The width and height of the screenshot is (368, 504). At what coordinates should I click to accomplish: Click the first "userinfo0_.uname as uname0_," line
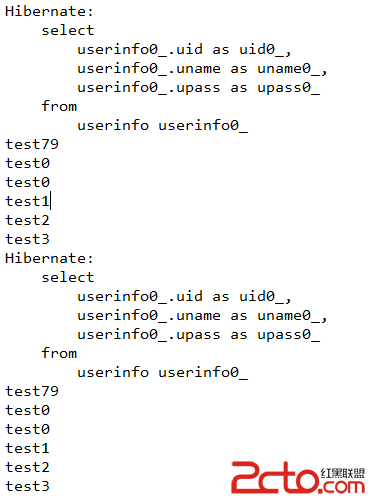pyautogui.click(x=202, y=69)
